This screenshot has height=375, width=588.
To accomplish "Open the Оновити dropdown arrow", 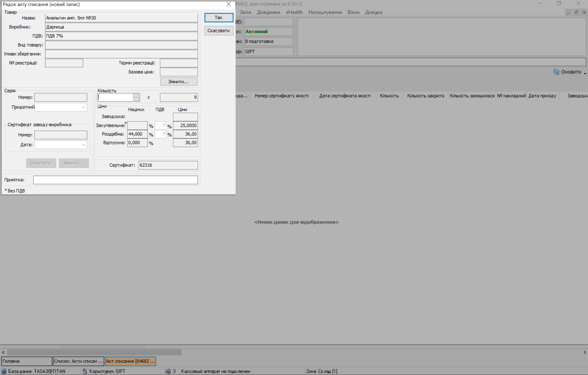I will (585, 73).
